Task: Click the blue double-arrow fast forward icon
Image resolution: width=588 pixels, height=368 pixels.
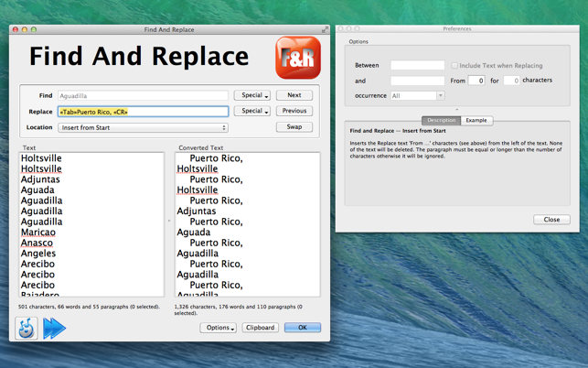Action: 54,329
